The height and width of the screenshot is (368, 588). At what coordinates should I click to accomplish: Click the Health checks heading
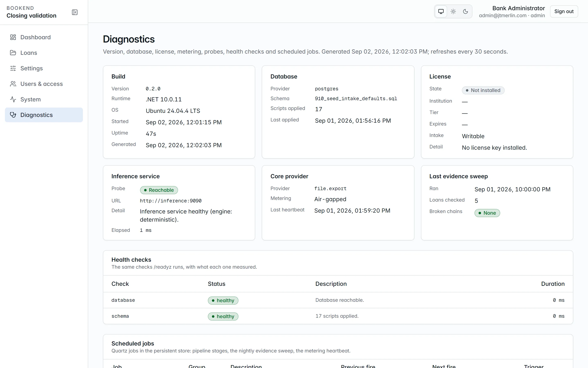pos(131,260)
